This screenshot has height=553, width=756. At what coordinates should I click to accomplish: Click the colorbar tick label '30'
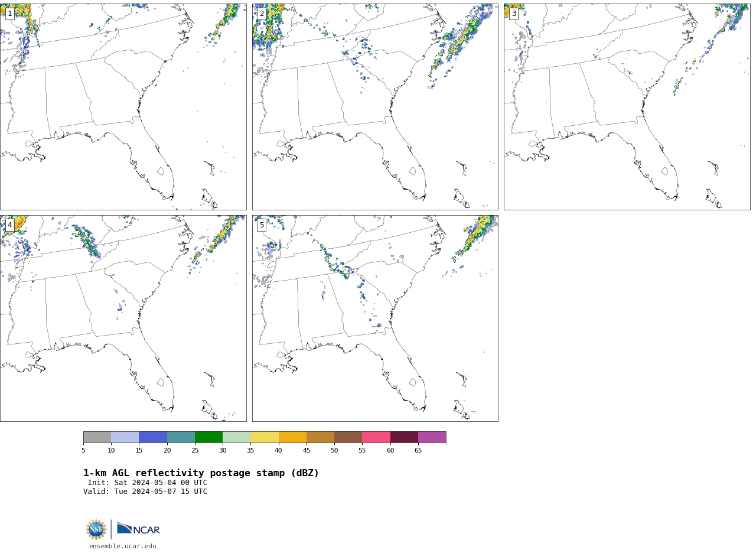click(223, 451)
